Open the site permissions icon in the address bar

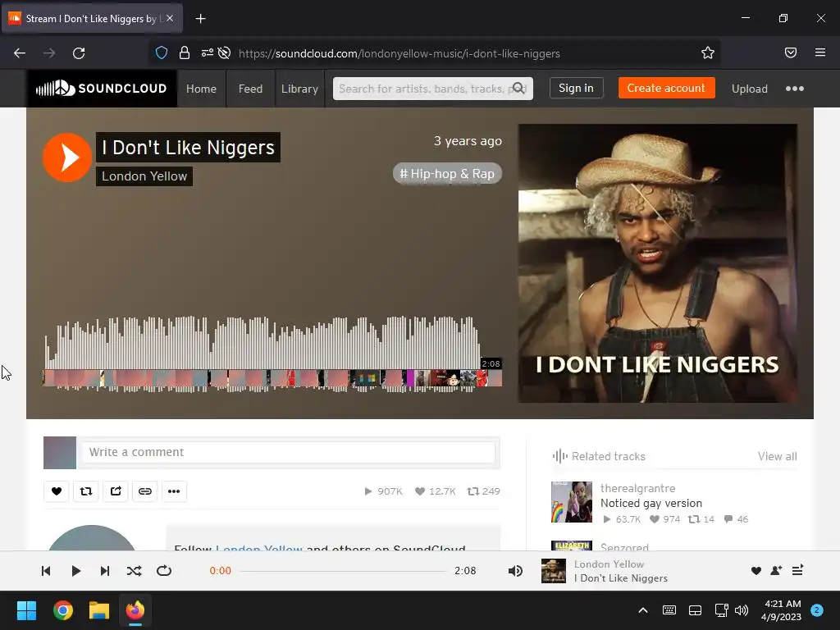pos(207,53)
